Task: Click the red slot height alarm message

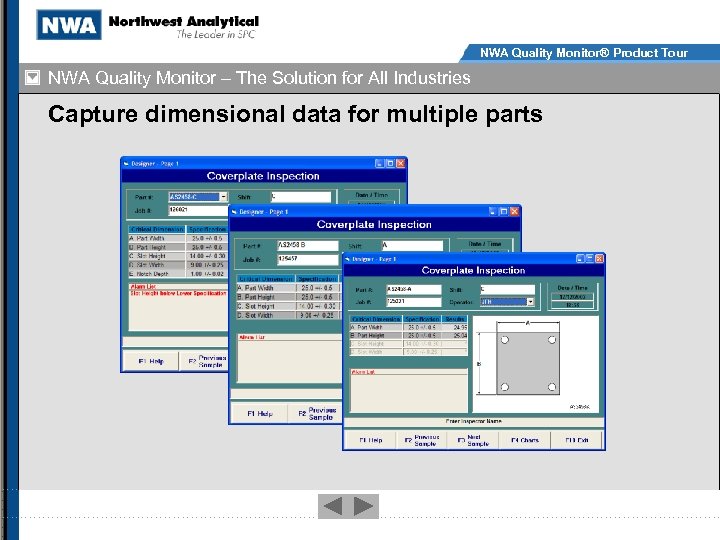Action: pyautogui.click(x=179, y=293)
